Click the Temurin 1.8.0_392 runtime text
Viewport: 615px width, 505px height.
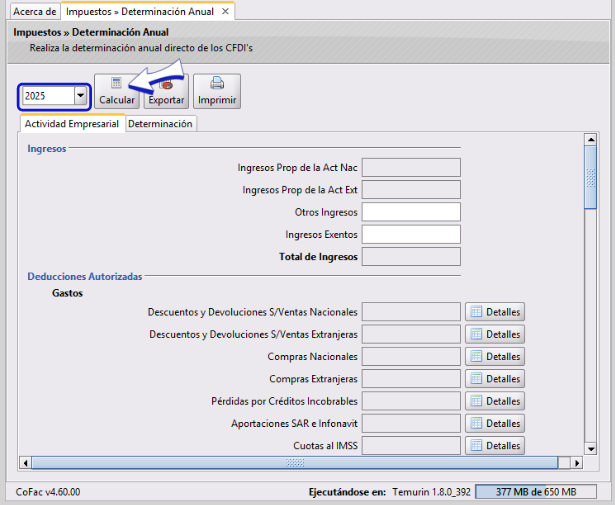click(431, 492)
